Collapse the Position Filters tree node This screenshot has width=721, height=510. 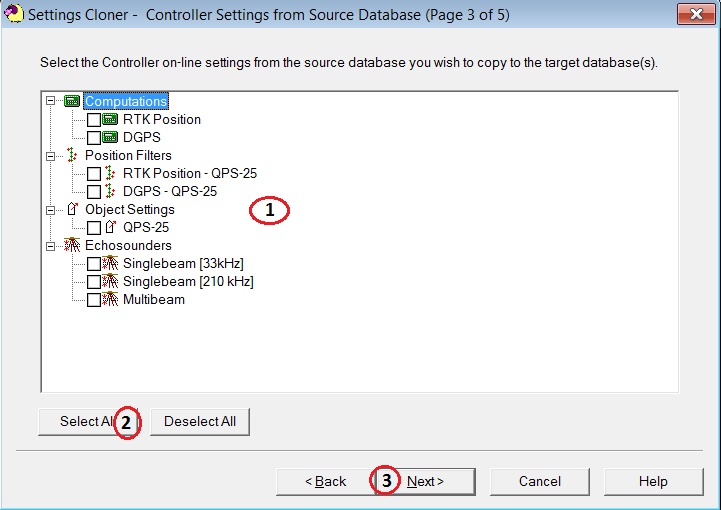pos(49,155)
